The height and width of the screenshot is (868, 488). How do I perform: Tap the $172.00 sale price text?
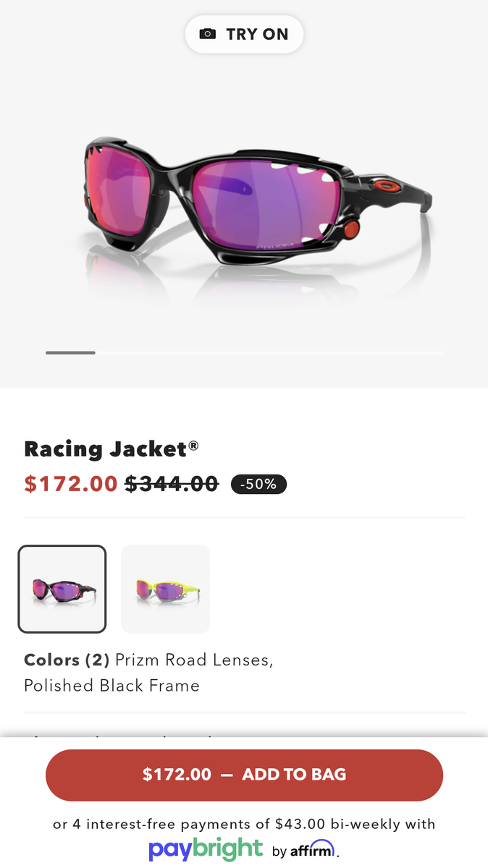pos(71,483)
